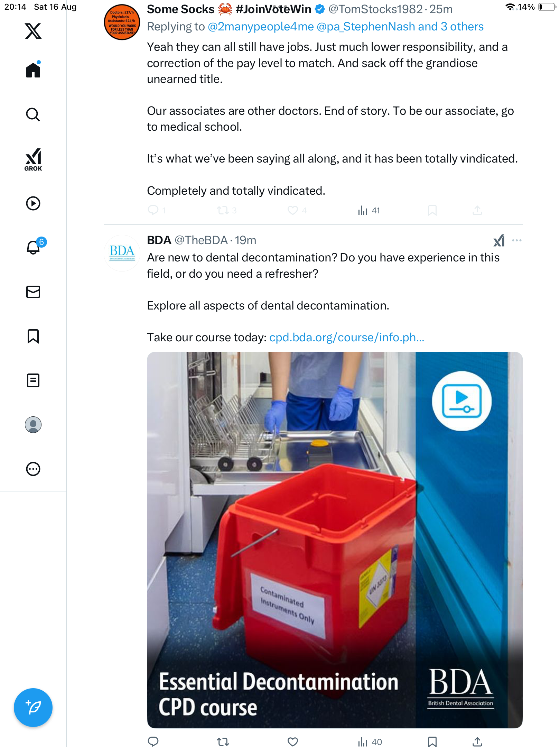Open three-dot menu on BDA tweet
Image resolution: width=560 pixels, height=747 pixels.
click(517, 241)
